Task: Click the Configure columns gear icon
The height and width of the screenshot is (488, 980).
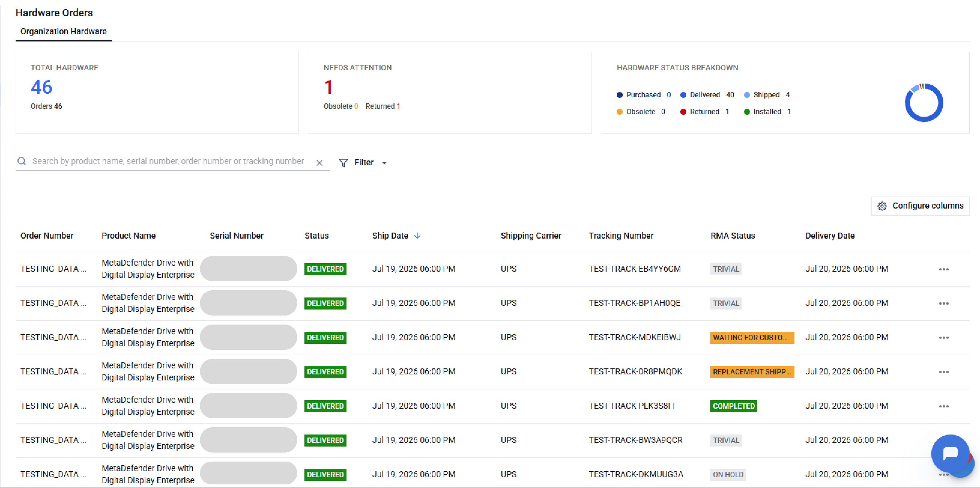Action: click(x=882, y=206)
